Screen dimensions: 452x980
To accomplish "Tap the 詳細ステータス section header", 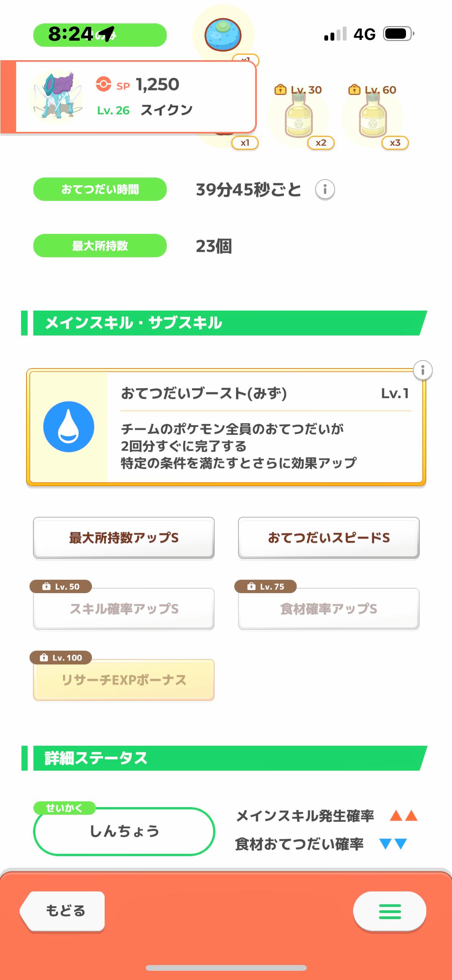I will (x=226, y=758).
